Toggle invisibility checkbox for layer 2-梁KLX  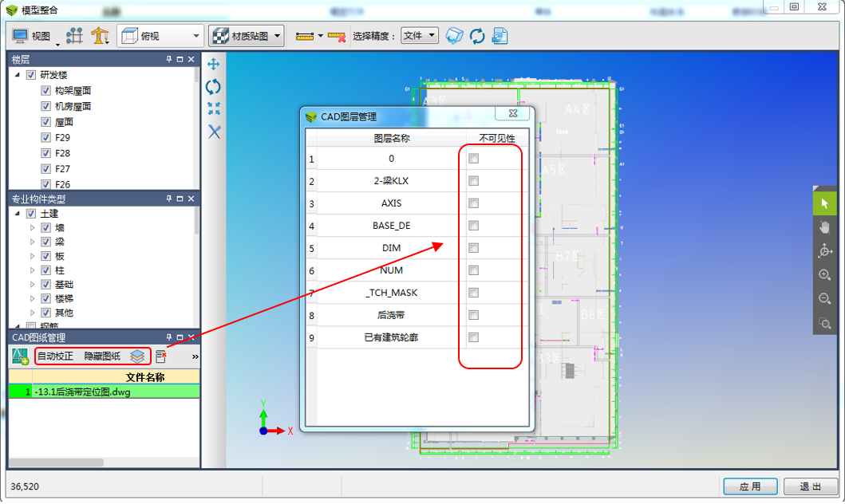click(x=474, y=181)
